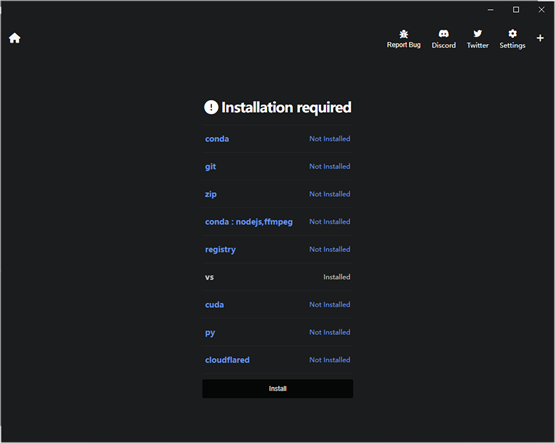Minimize the application window

click(491, 10)
